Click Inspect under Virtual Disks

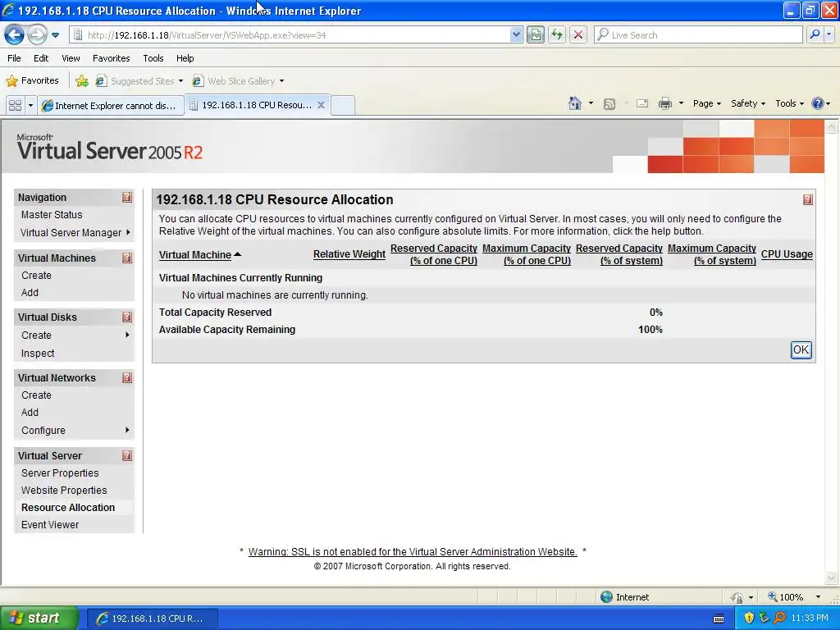click(38, 354)
